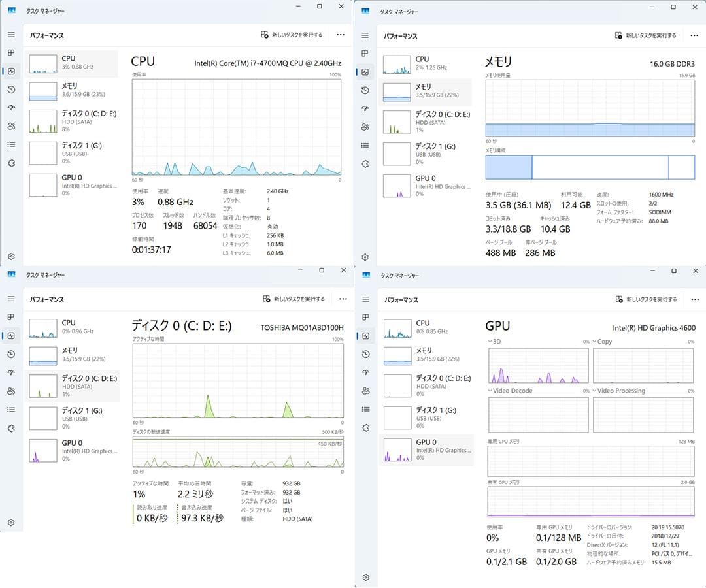Select Performance icon in GPU window sidebar

365,336
